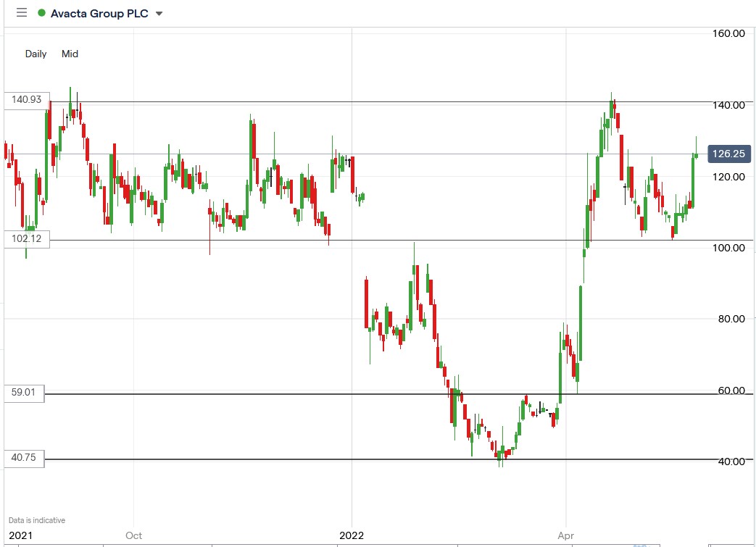Click the green market-status dot
The width and height of the screenshot is (756, 547).
pyautogui.click(x=41, y=12)
